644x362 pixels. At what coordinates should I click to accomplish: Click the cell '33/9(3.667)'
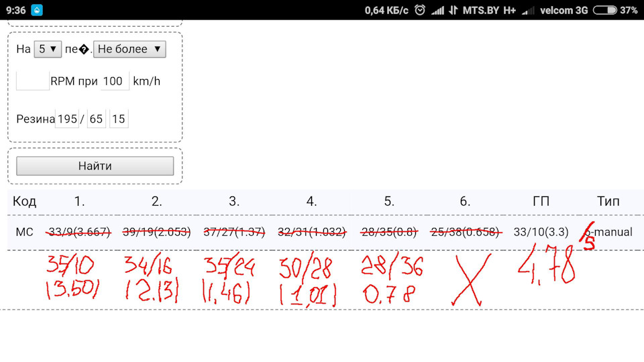[x=79, y=233]
